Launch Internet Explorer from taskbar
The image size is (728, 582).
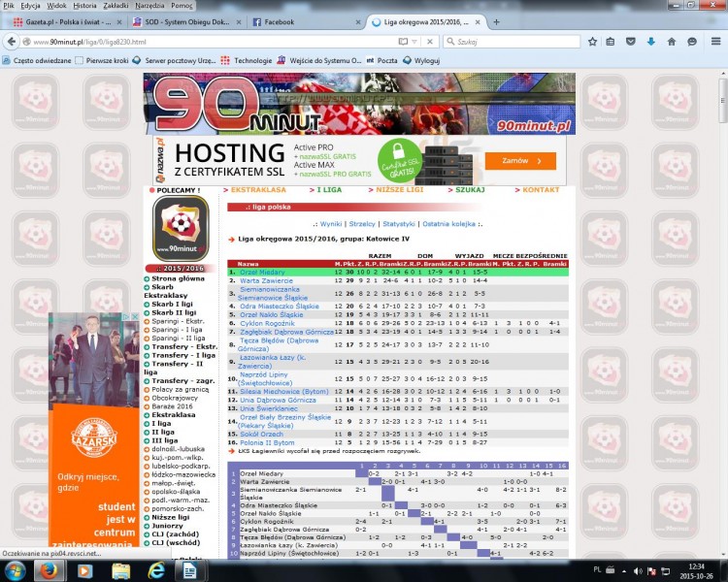tap(156, 570)
